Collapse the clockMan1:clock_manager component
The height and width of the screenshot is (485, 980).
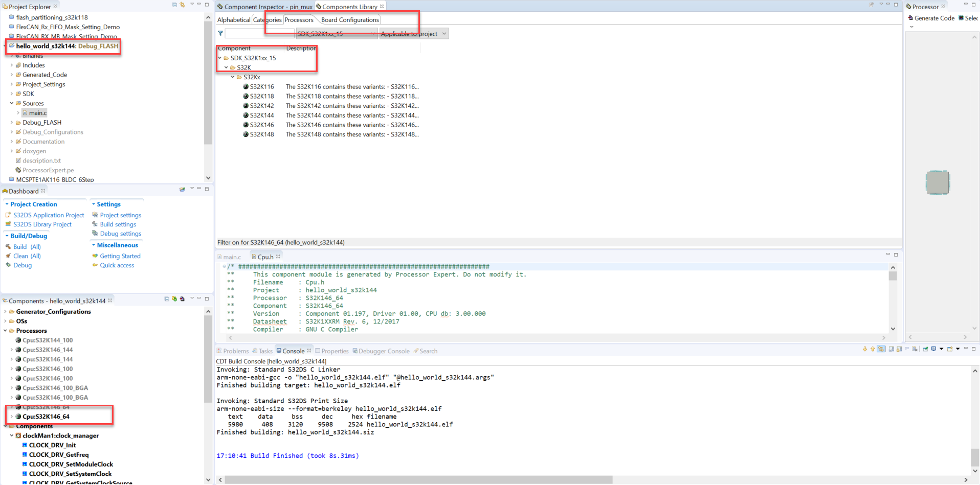[x=11, y=435]
